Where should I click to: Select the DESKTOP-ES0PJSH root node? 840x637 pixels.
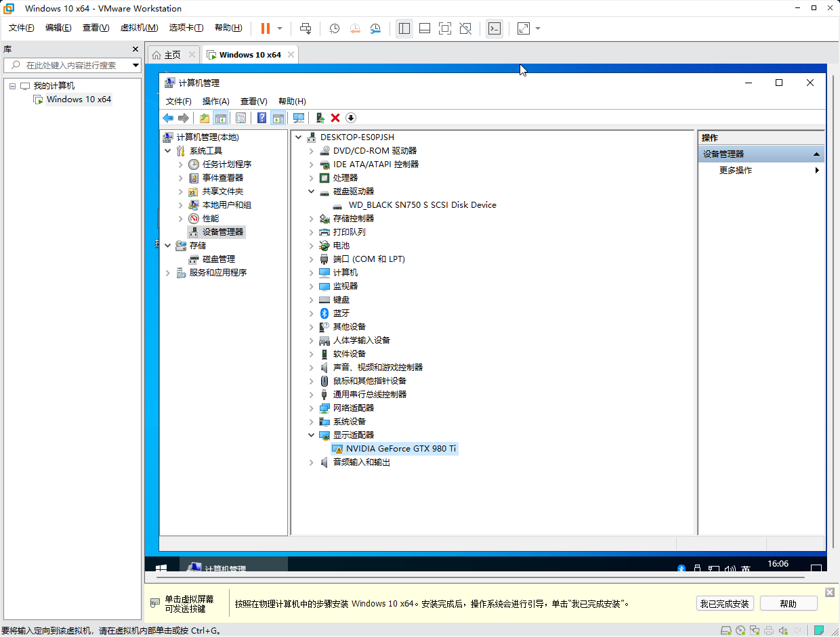point(357,137)
